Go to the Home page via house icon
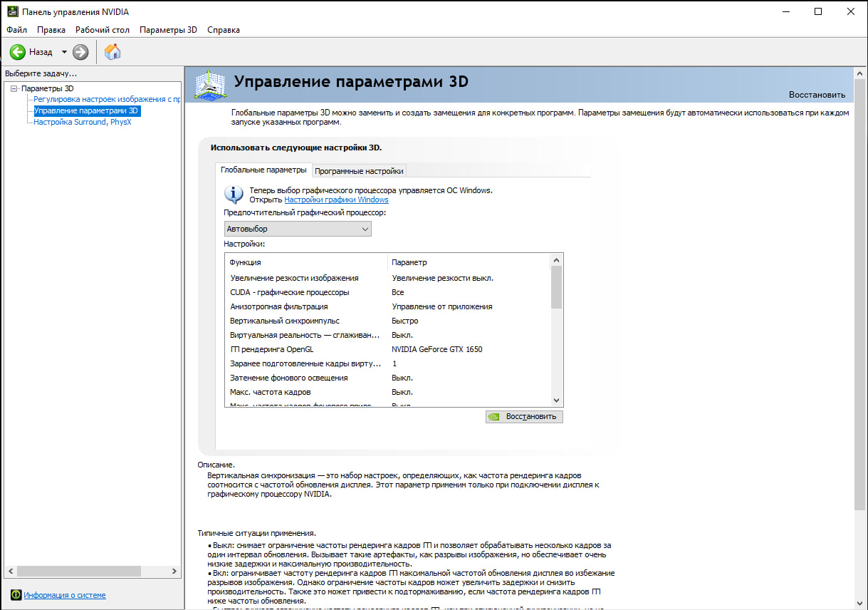868x610 pixels. tap(113, 51)
